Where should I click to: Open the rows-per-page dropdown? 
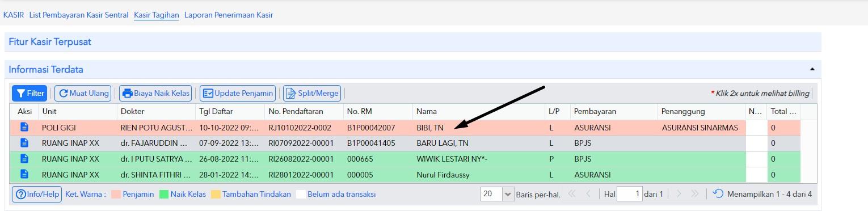[x=507, y=194]
